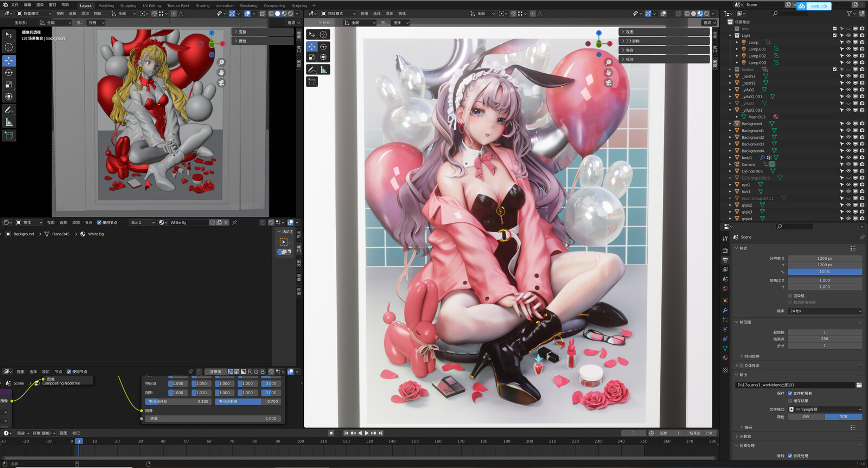Open the Object properties tab
This screenshot has height=468, width=868.
725,300
